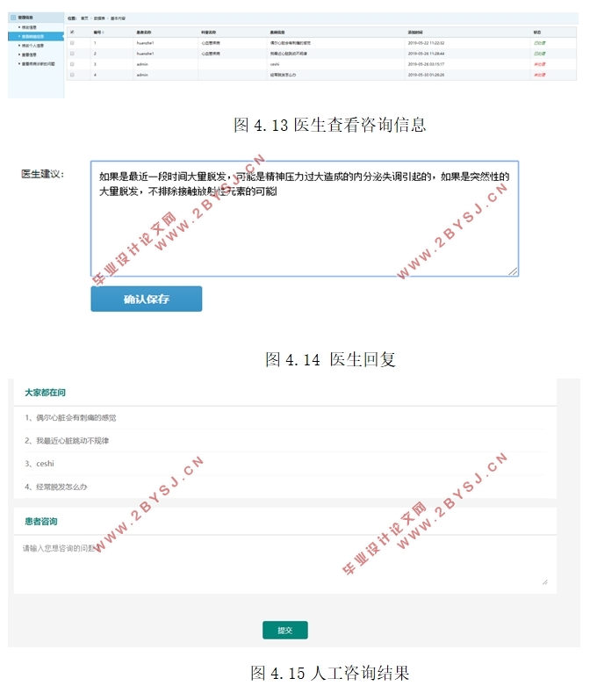Open question "4、经常脱发怎么办"

point(56,487)
